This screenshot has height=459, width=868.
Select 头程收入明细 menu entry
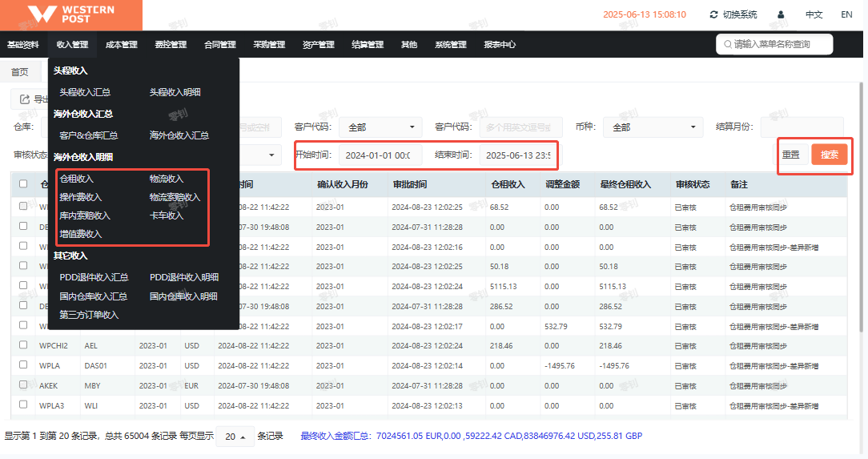point(175,92)
